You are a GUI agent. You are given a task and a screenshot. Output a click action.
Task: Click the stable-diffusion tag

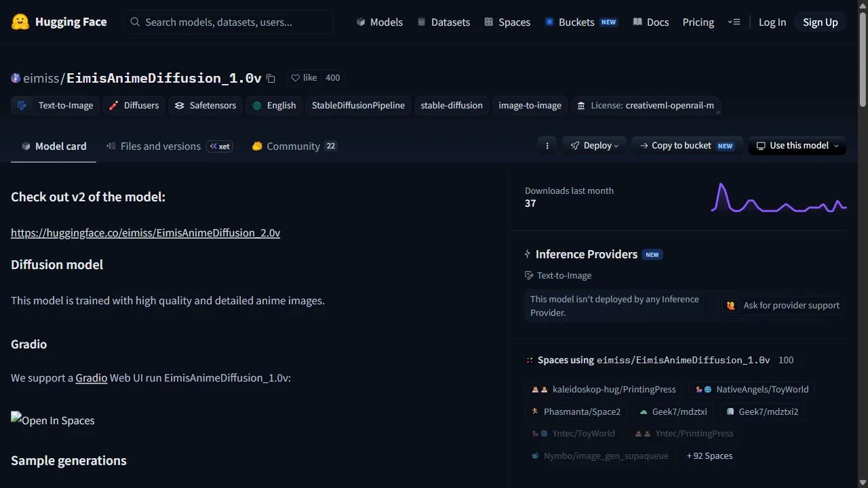coord(452,106)
